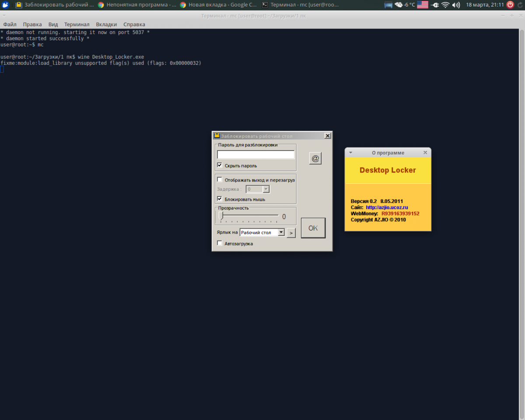
Task: Open the weather indicator showing -6 °C
Action: click(x=405, y=5)
